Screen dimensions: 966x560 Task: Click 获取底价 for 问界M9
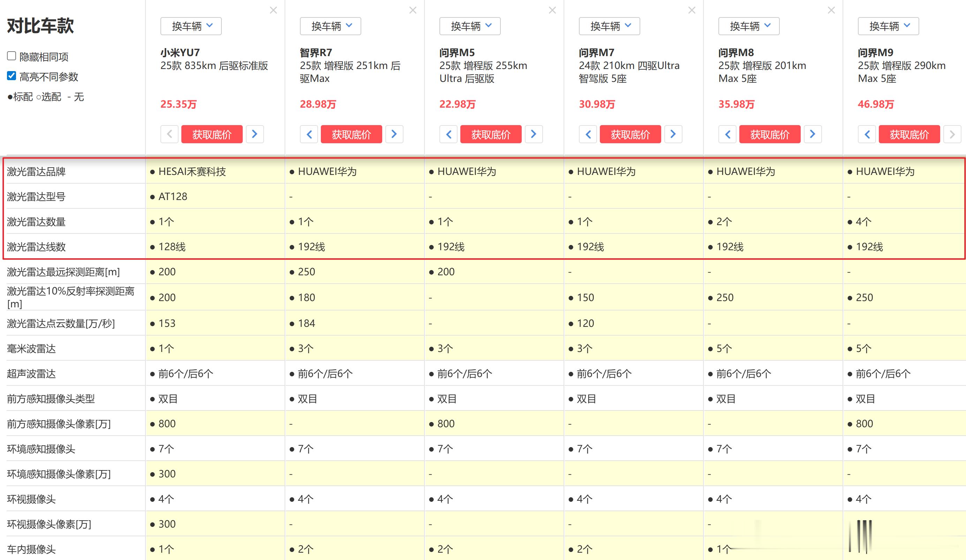(x=910, y=134)
